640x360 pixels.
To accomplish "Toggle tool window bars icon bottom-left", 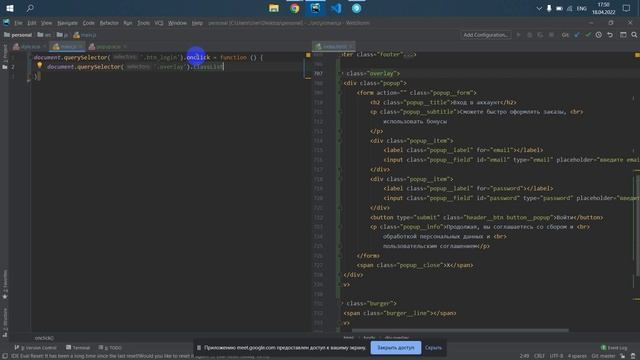I will click(x=4, y=356).
